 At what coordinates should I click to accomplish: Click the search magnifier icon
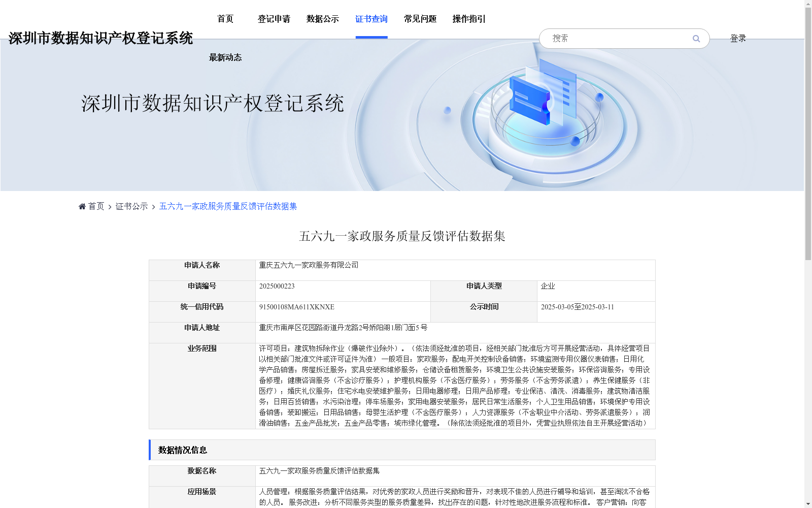tap(696, 39)
